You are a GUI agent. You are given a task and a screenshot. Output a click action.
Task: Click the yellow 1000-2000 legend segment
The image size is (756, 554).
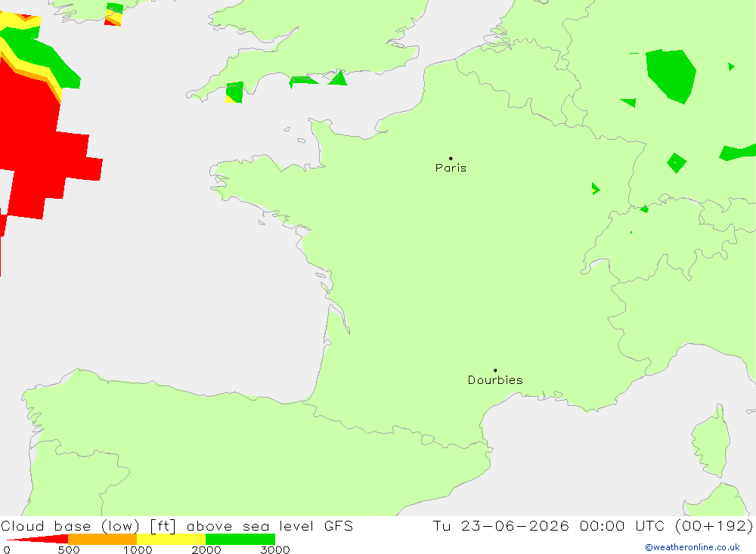point(171,539)
